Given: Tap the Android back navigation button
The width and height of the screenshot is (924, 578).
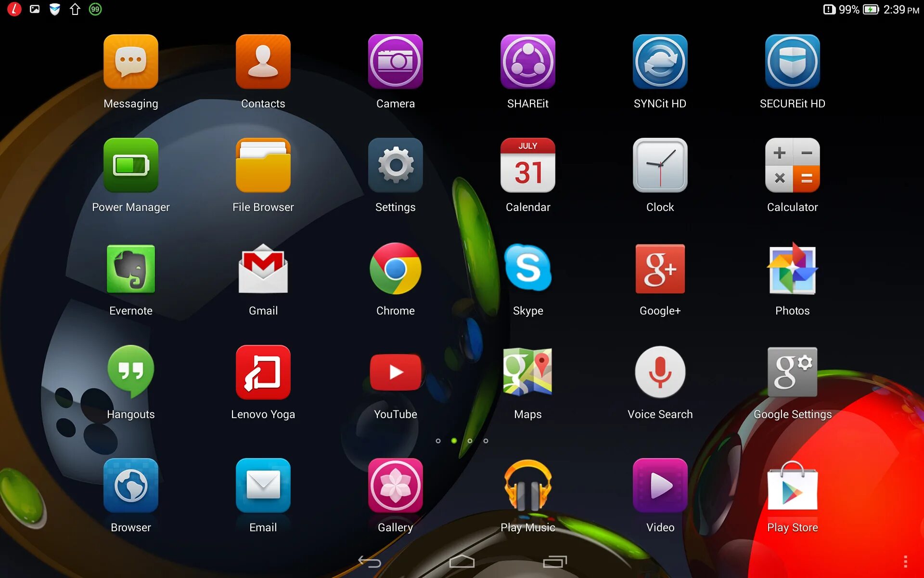Looking at the screenshot, I should (370, 562).
